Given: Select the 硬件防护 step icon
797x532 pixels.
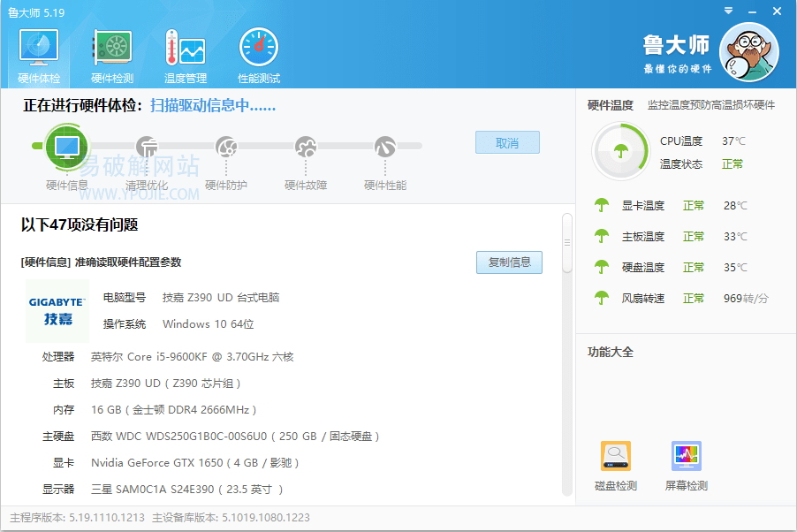Looking at the screenshot, I should [226, 147].
